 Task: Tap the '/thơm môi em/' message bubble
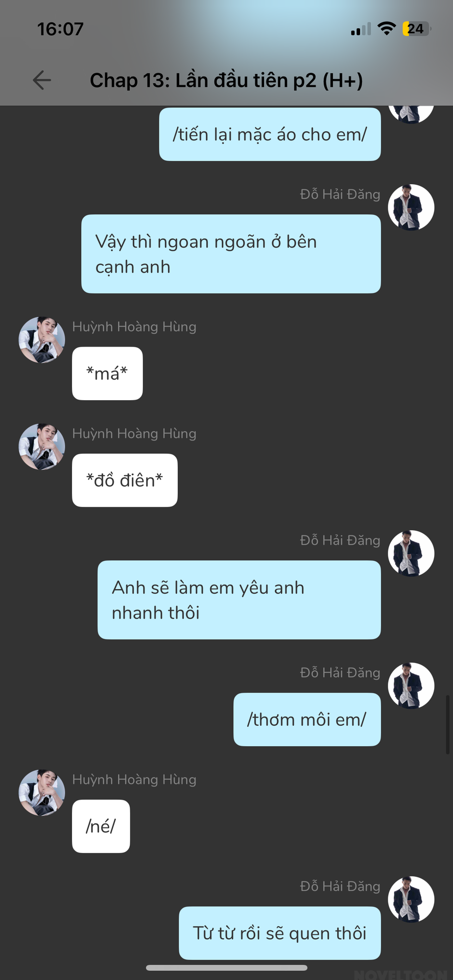pyautogui.click(x=307, y=719)
